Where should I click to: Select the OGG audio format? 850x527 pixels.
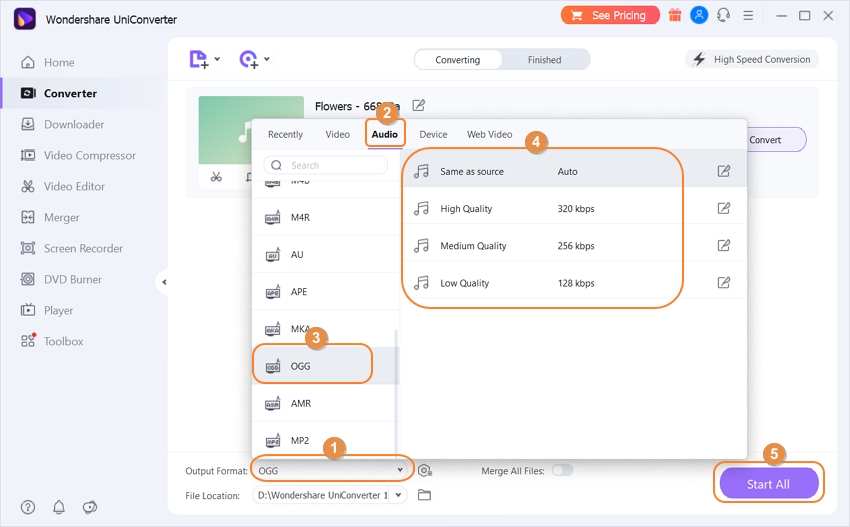click(x=325, y=366)
